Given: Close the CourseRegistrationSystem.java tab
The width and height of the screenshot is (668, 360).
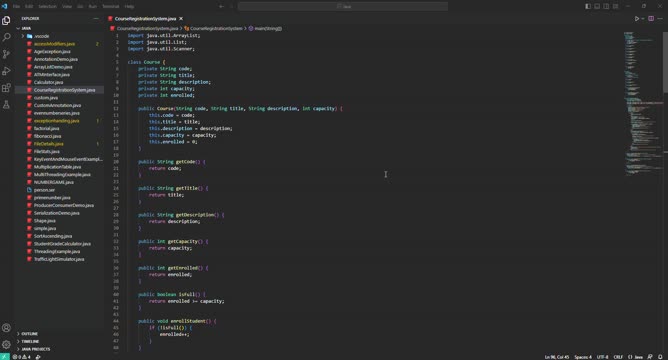Looking at the screenshot, I should click(181, 19).
